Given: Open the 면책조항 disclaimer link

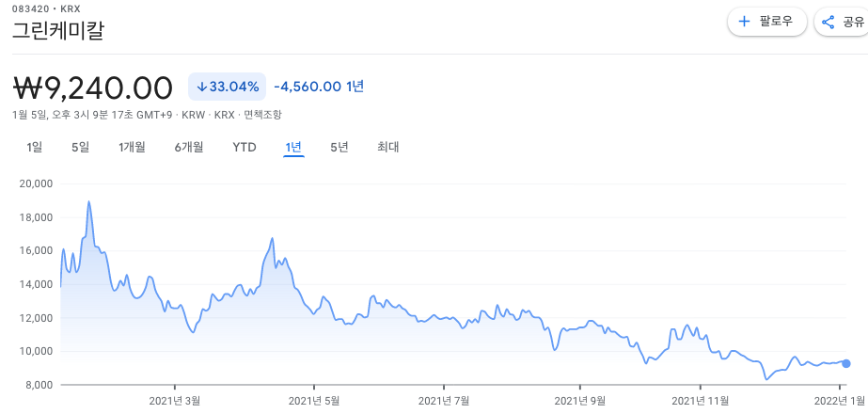Looking at the screenshot, I should coord(263,115).
